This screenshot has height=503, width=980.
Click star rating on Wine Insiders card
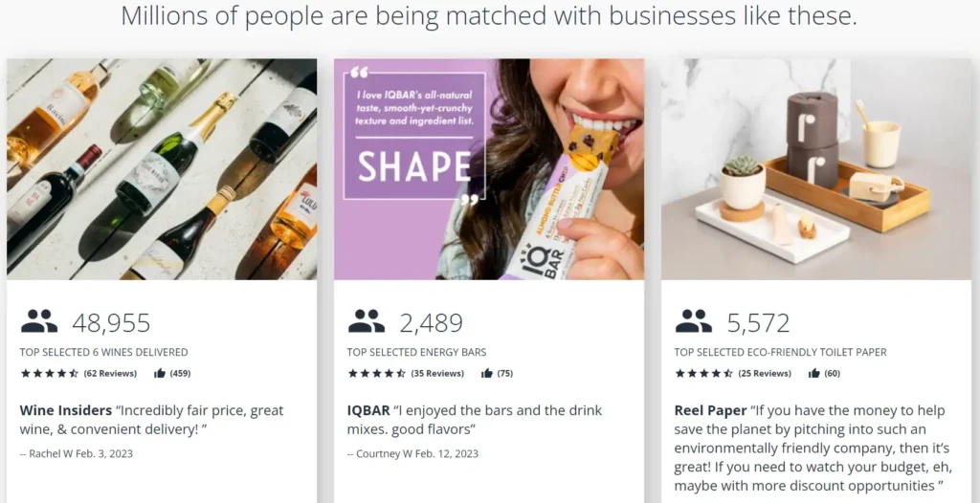click(x=50, y=374)
